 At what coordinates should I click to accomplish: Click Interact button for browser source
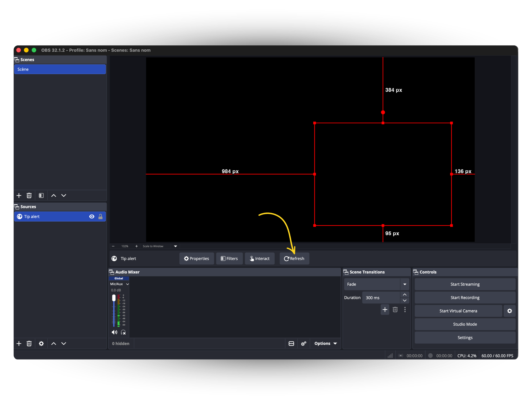pos(260,259)
